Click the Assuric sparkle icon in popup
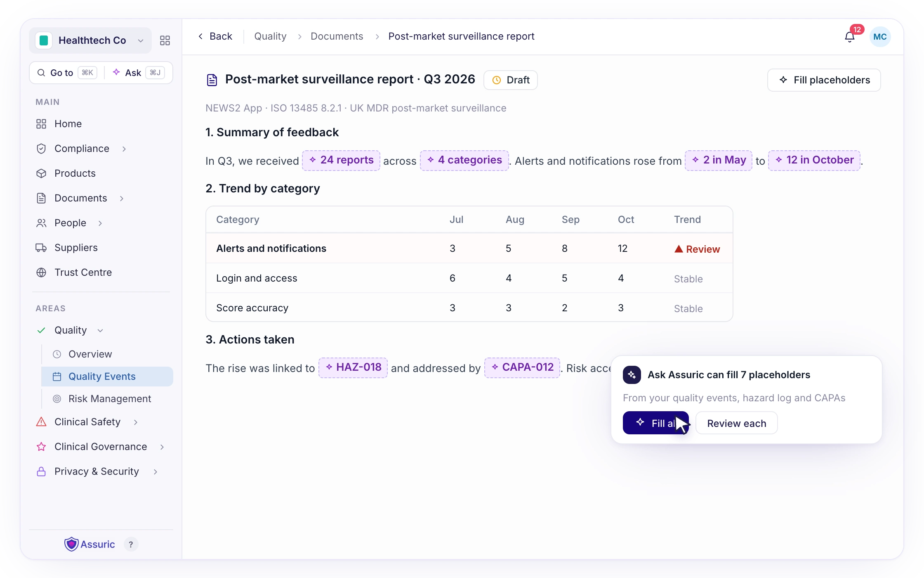This screenshot has height=578, width=924. 632,375
